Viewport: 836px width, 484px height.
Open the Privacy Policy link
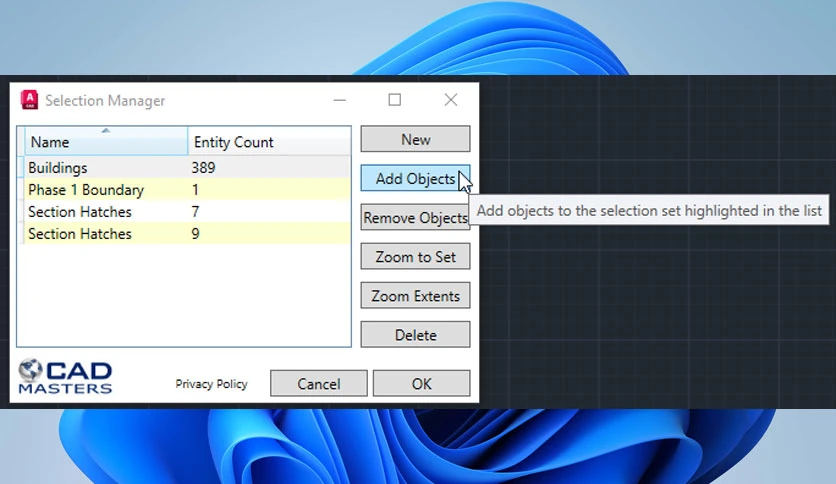tap(211, 384)
